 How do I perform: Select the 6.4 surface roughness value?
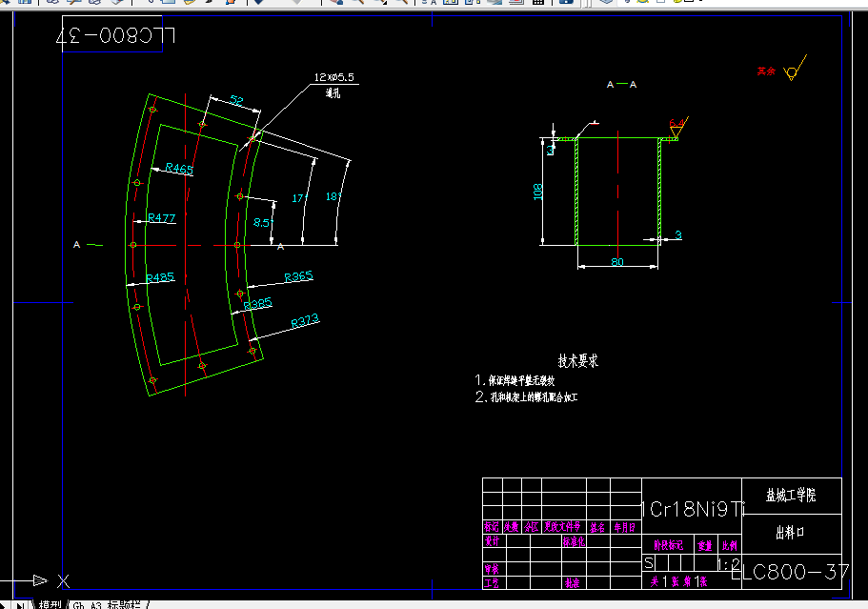coord(676,123)
